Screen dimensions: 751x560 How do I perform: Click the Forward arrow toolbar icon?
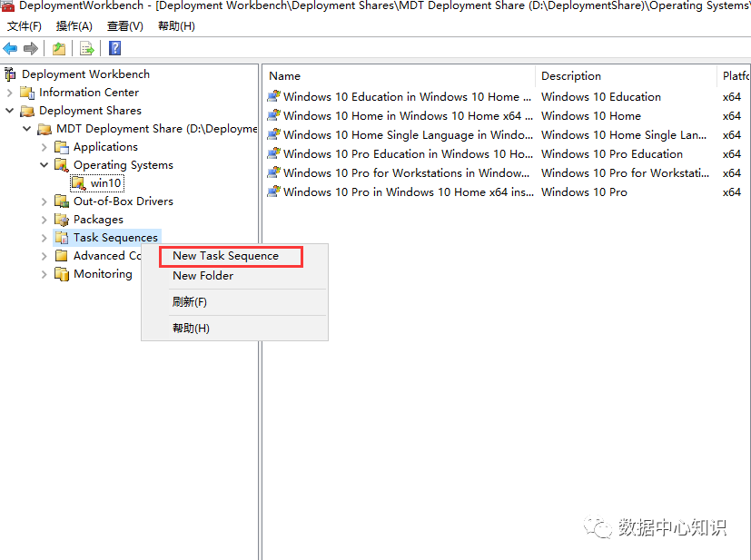31,48
